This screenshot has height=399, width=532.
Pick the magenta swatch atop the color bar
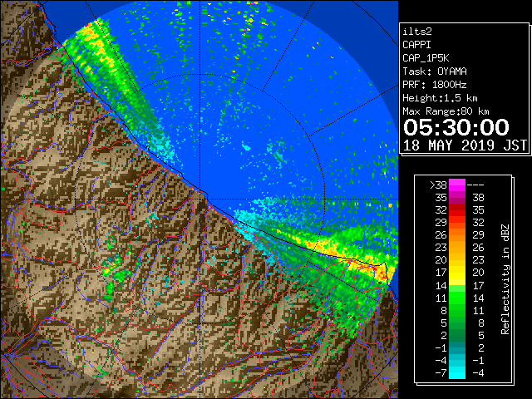click(457, 185)
